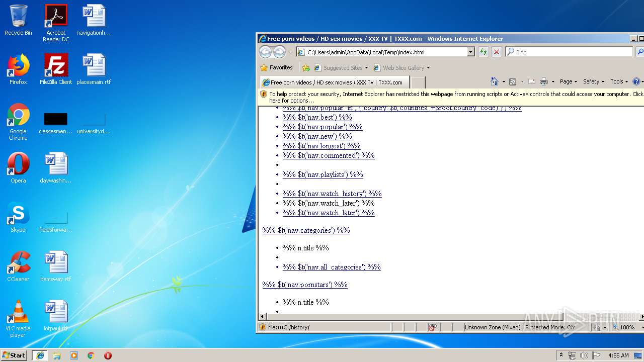The height and width of the screenshot is (362, 644).
Task: Open the Safety menu
Action: point(594,81)
